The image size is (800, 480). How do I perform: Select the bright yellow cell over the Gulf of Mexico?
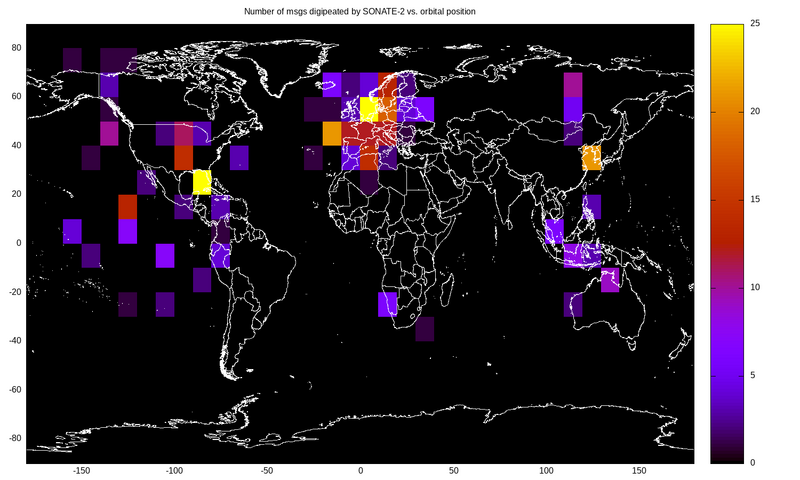(x=202, y=181)
